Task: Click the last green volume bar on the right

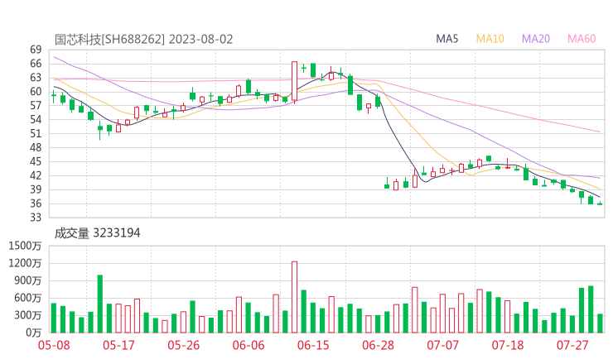Action: [600, 323]
